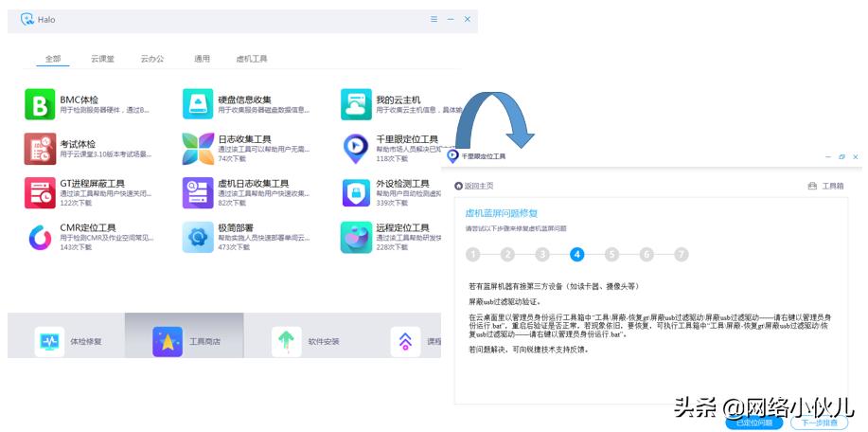Viewport: 868px width, 432px height.
Task: Launch the 远程定位工具 icon
Action: pyautogui.click(x=356, y=237)
